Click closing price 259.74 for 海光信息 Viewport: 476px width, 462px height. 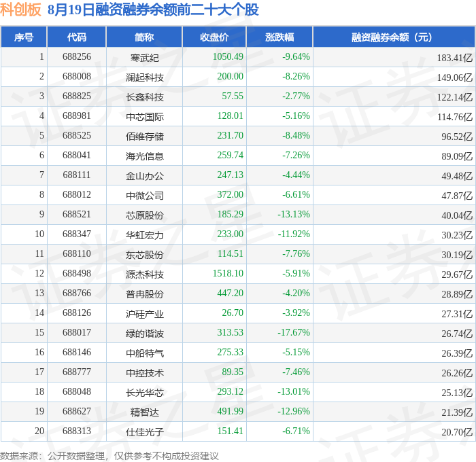point(230,156)
